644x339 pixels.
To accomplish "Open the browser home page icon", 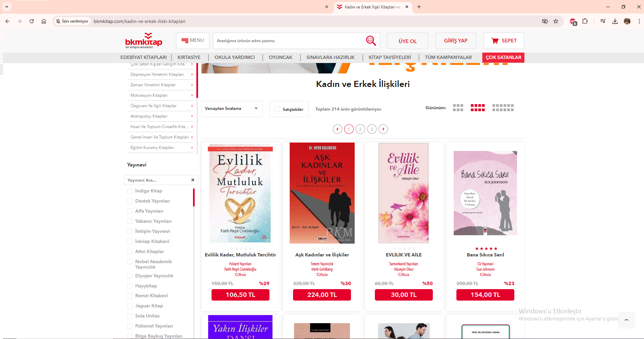I will pyautogui.click(x=44, y=21).
